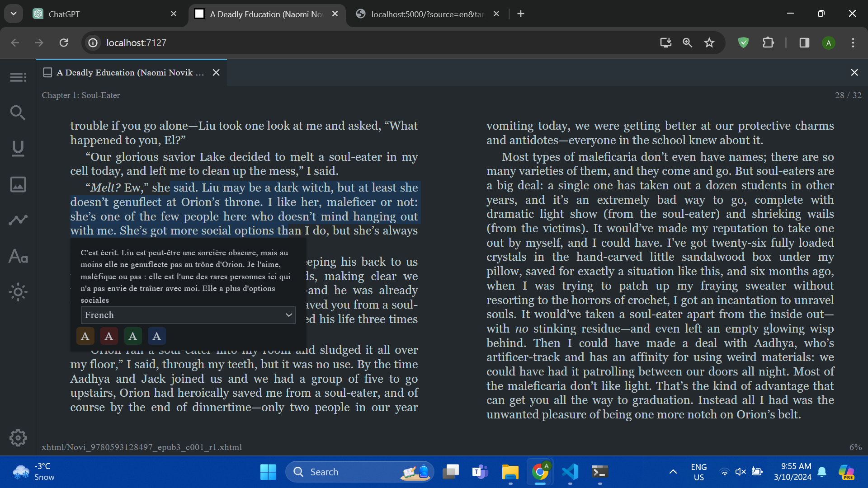Open the search icon in the sidebar

click(x=18, y=113)
